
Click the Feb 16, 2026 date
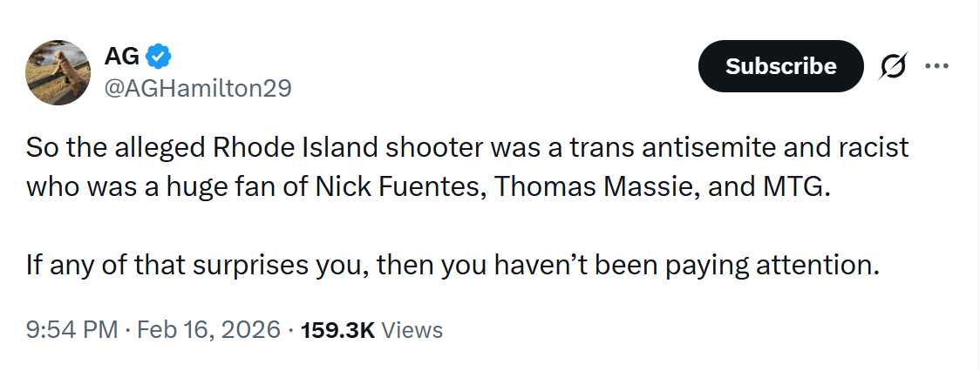tap(209, 330)
